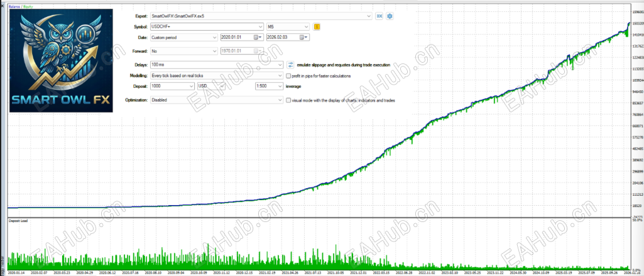Click the yellow symbol specification icon

coord(317,26)
